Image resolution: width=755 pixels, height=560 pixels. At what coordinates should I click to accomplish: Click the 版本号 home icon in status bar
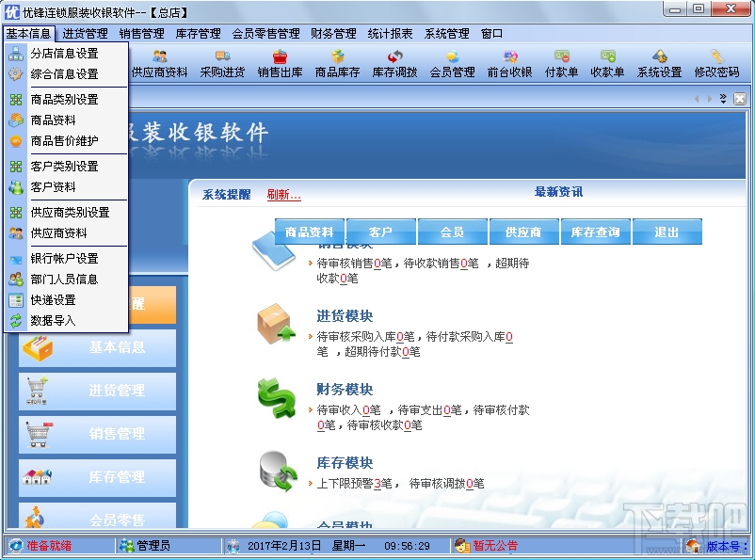click(x=694, y=546)
